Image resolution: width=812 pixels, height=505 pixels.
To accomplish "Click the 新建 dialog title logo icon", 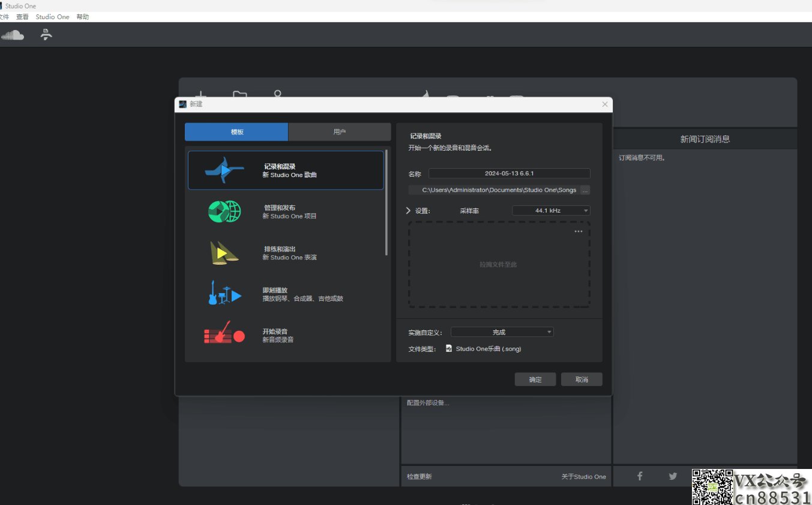I will (183, 104).
